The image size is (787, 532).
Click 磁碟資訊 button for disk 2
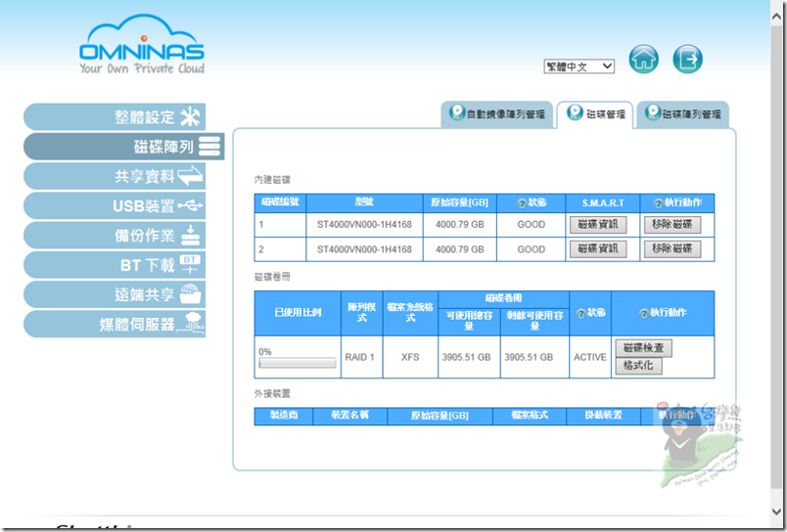click(x=598, y=248)
